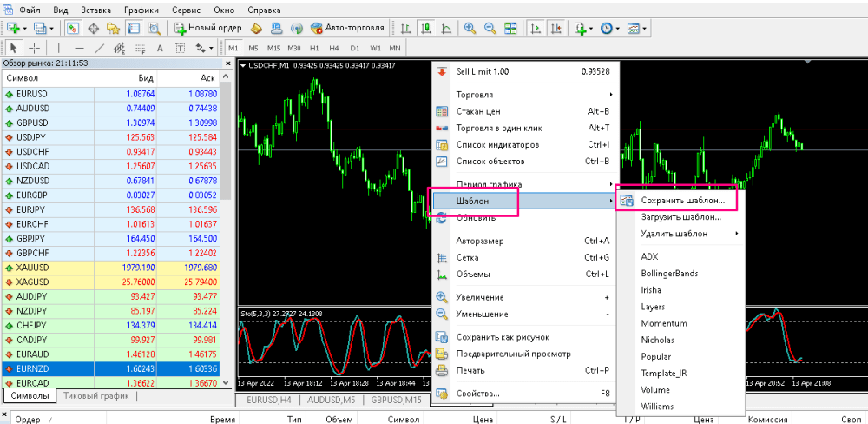The height and width of the screenshot is (424, 868).
Task: Select the Crosshair tool
Action: (x=35, y=48)
